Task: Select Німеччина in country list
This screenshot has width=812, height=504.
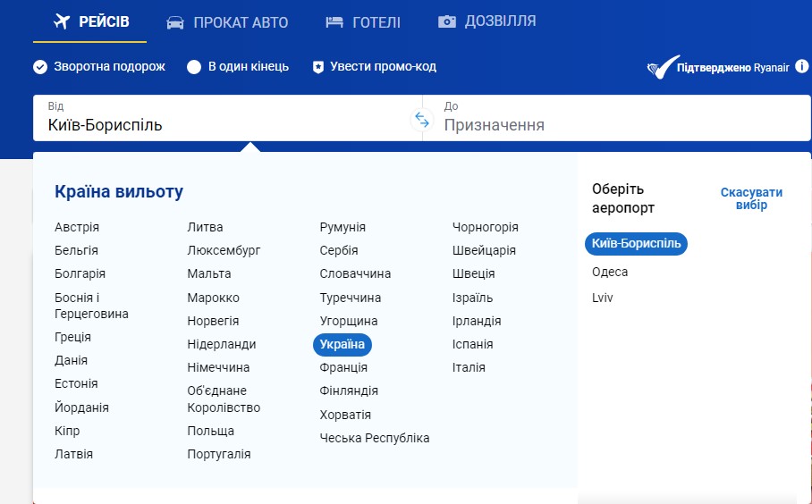Action: [218, 367]
